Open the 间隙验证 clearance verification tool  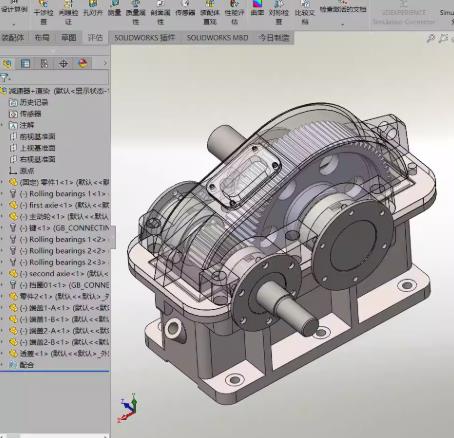[68, 13]
